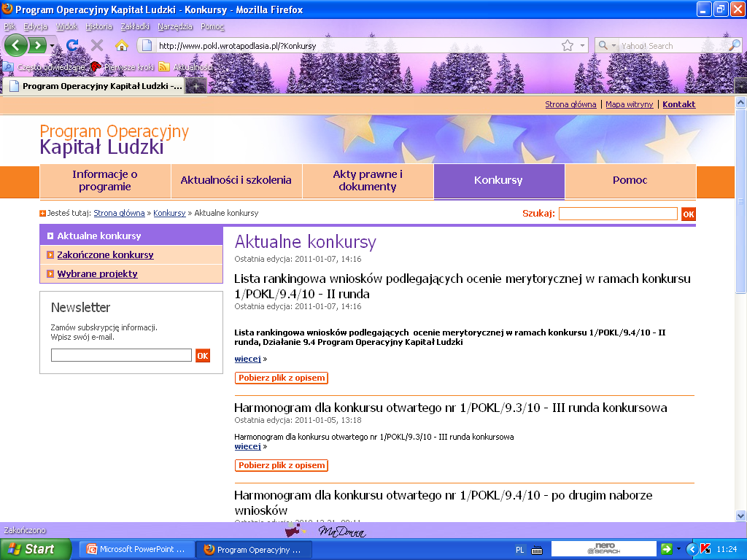Open the Widok menu
This screenshot has height=560, width=747.
(x=66, y=26)
